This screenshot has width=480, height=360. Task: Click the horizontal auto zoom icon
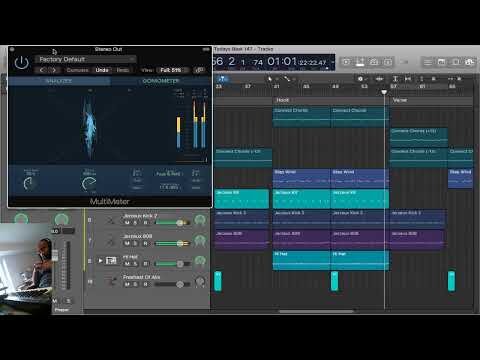(x=408, y=79)
